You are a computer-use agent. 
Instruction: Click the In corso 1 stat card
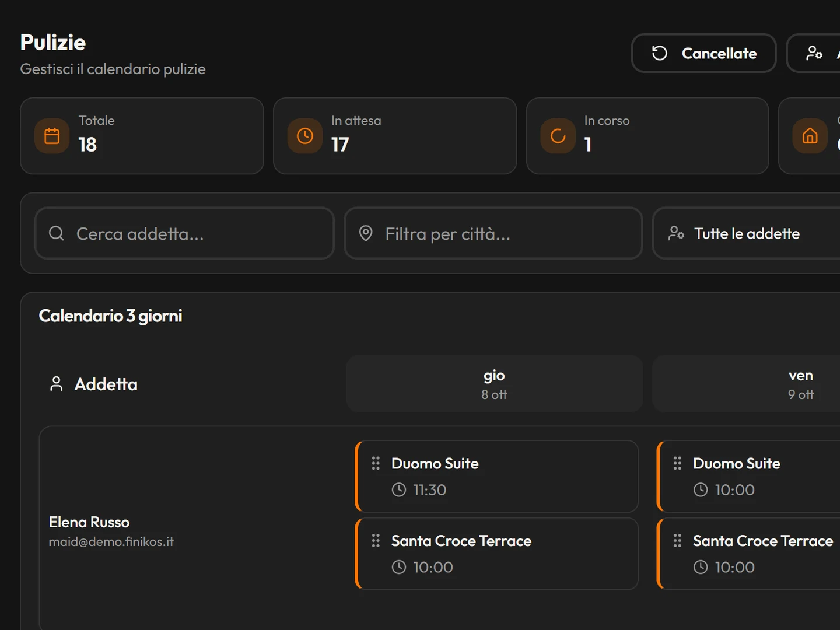(647, 136)
